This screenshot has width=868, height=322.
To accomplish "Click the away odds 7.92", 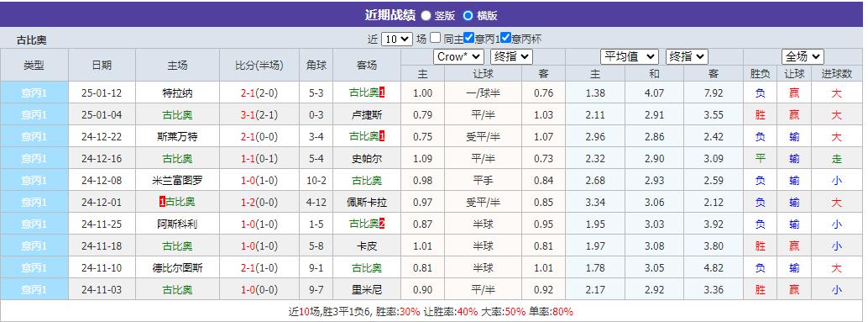I will click(x=714, y=93).
